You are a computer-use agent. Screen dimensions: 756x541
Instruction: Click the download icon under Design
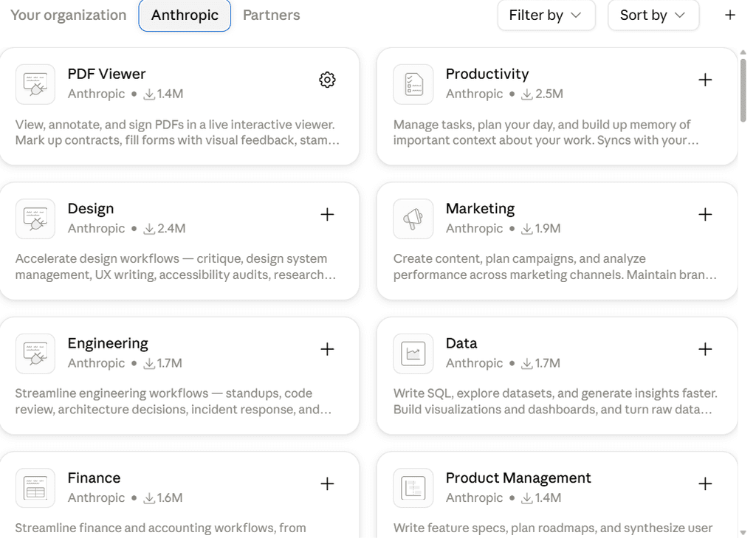(x=149, y=229)
